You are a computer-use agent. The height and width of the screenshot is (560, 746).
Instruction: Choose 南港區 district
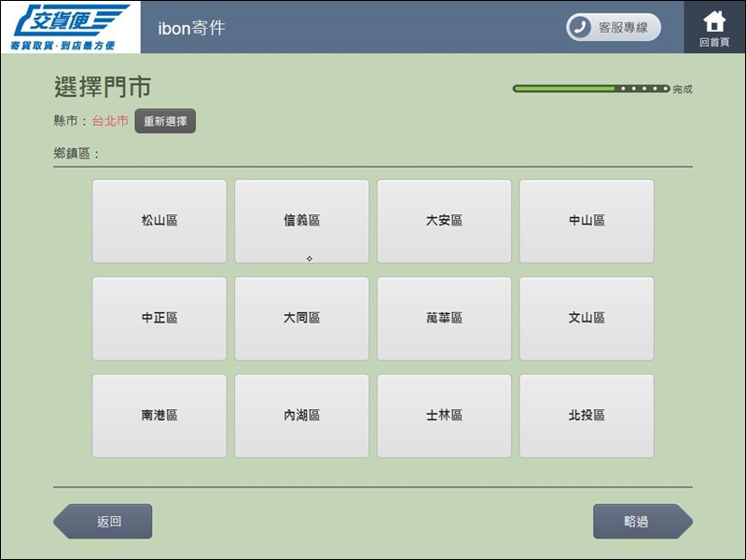(159, 416)
